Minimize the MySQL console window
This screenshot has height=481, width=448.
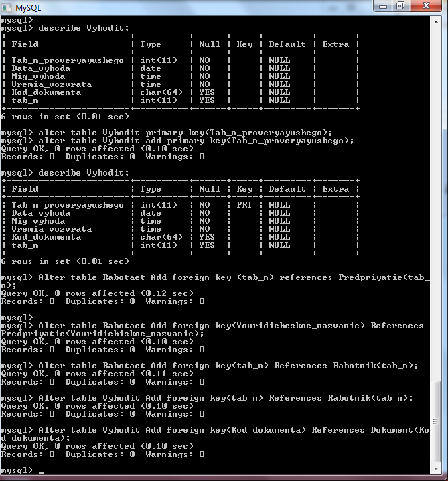[x=383, y=6]
